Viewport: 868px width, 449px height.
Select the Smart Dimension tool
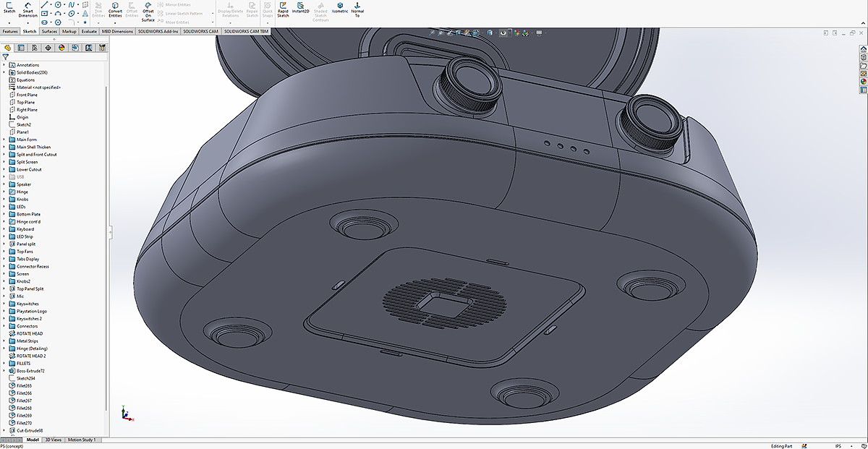[27, 8]
